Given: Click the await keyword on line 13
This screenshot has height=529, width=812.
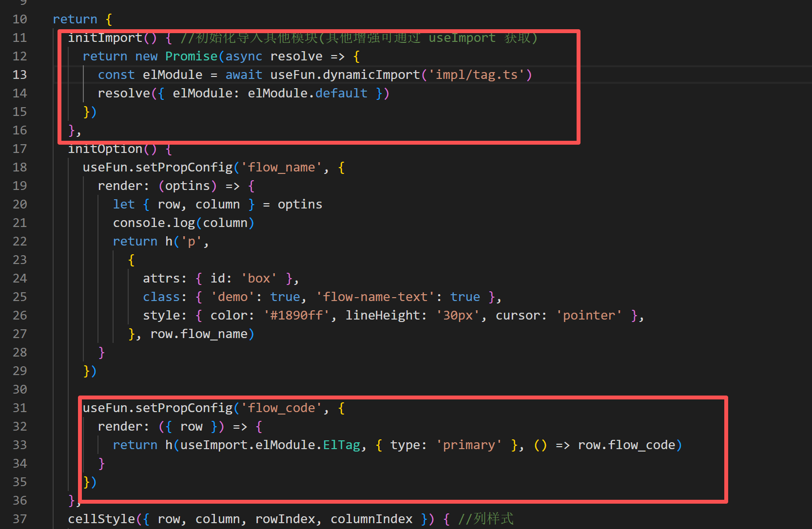Looking at the screenshot, I should 244,75.
